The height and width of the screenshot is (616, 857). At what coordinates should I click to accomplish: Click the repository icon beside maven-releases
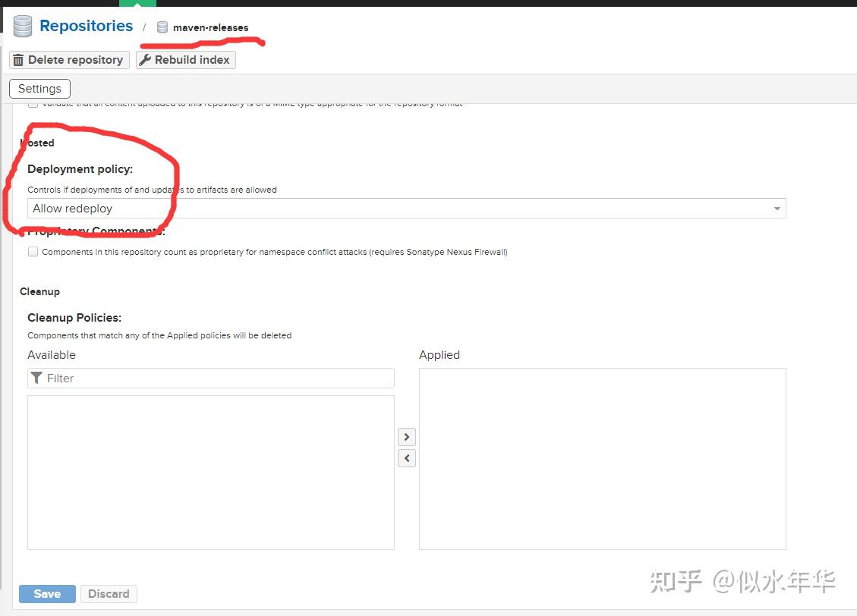[x=162, y=27]
